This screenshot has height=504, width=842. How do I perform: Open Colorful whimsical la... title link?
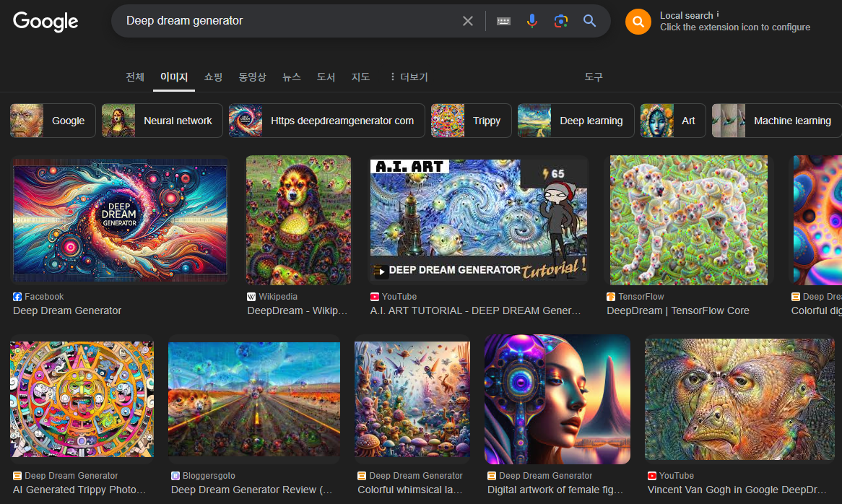tap(410, 490)
